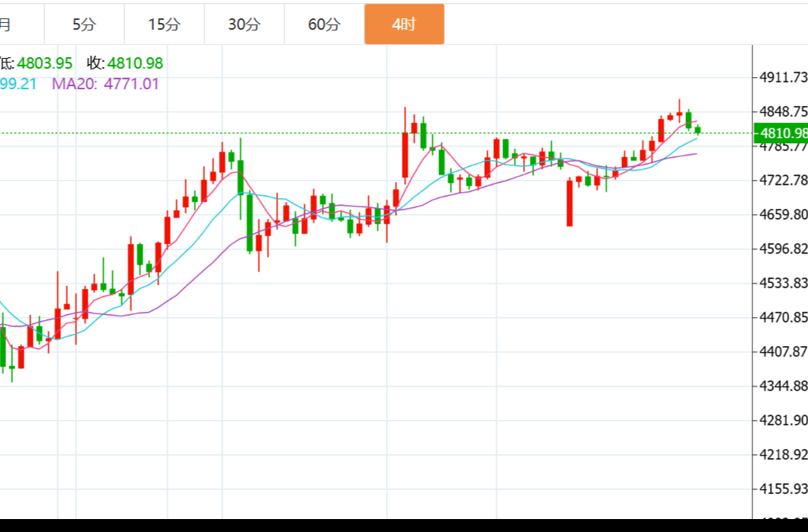This screenshot has height=532, width=808.
Task: Click the 4848.75 price axis label
Action: (783, 111)
